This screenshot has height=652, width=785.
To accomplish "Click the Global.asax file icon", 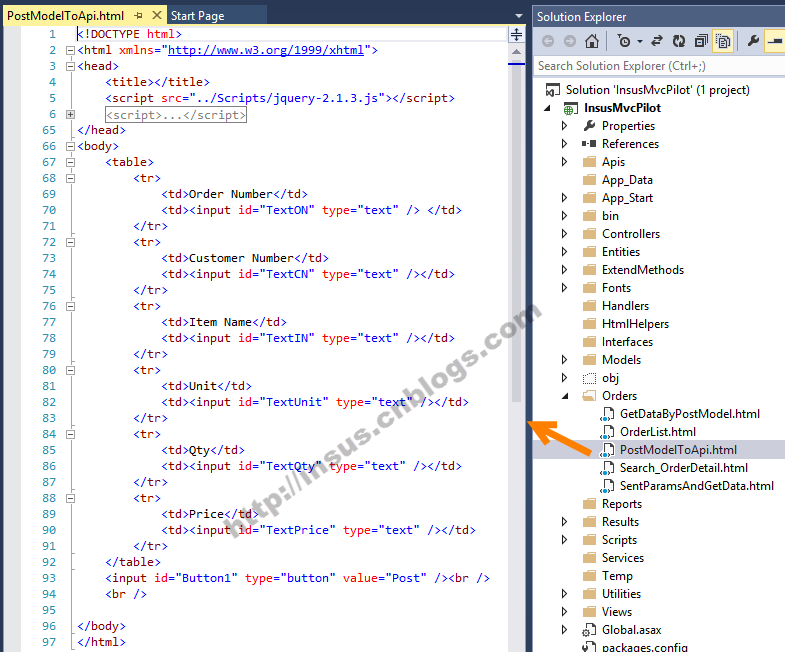I will tap(589, 630).
